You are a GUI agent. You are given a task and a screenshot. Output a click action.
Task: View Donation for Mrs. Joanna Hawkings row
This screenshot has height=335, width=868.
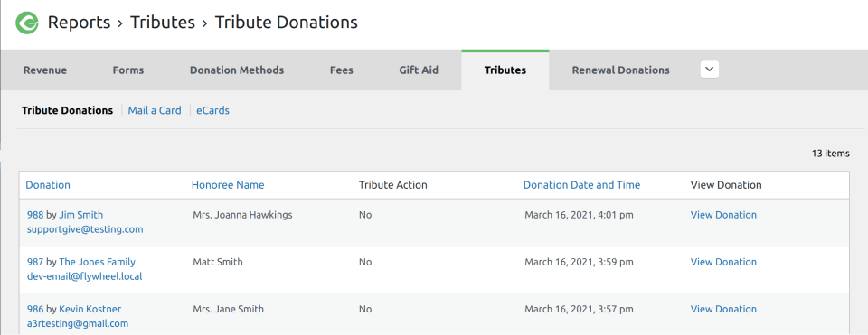coord(723,215)
